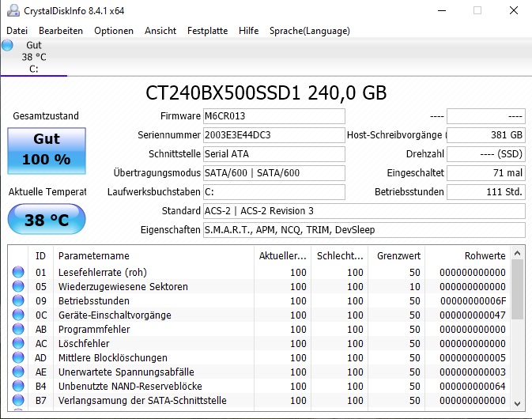
Task: Select the Programmfehler row text
Action: point(94,330)
